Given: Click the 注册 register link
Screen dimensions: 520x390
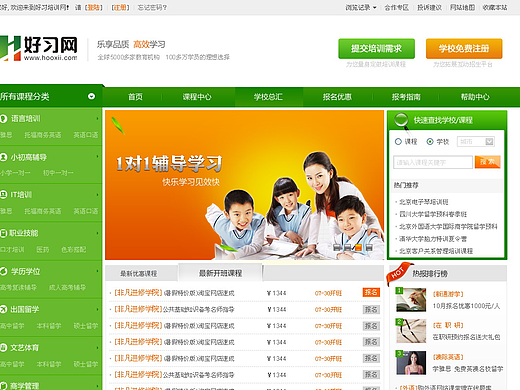Looking at the screenshot, I should pyautogui.click(x=120, y=7).
